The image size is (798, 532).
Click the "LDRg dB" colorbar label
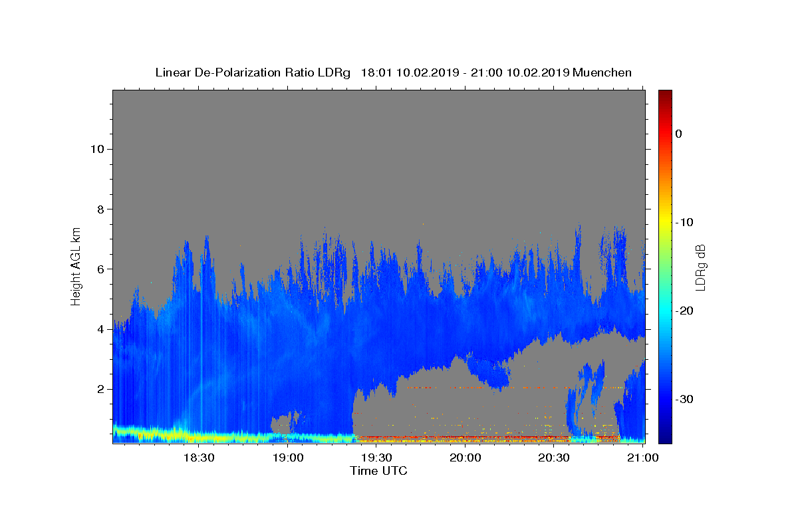point(700,267)
